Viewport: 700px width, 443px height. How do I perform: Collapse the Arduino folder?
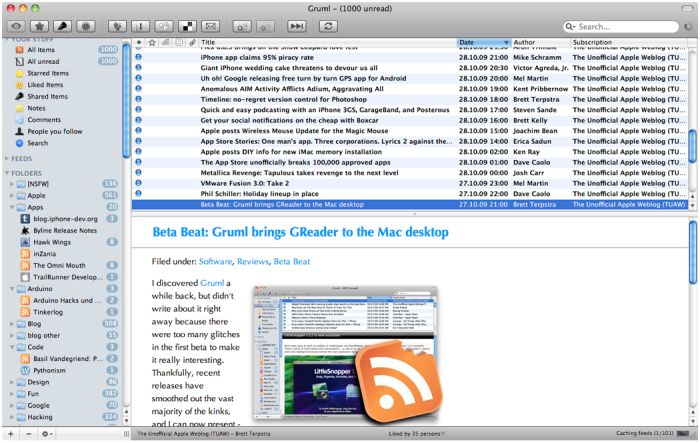12,289
